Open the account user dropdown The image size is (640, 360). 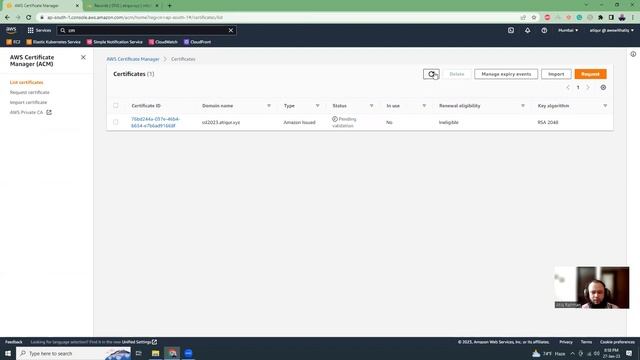[611, 30]
